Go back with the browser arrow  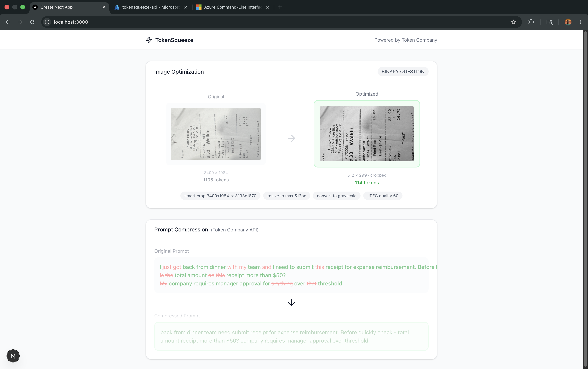pyautogui.click(x=8, y=22)
